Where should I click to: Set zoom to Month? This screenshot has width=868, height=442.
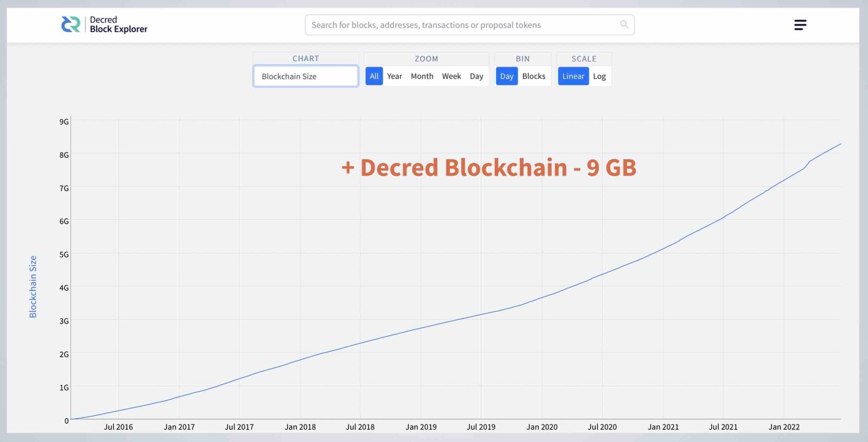[422, 76]
